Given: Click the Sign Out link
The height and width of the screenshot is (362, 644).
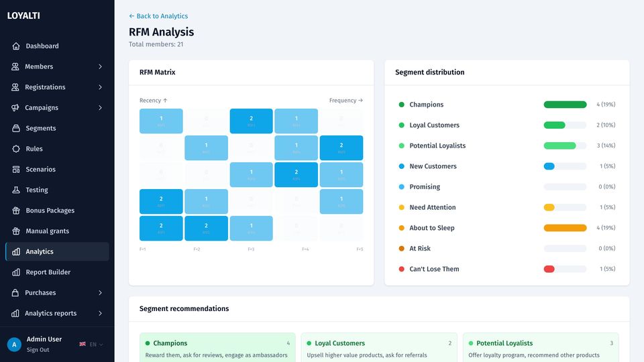Looking at the screenshot, I should [38, 350].
